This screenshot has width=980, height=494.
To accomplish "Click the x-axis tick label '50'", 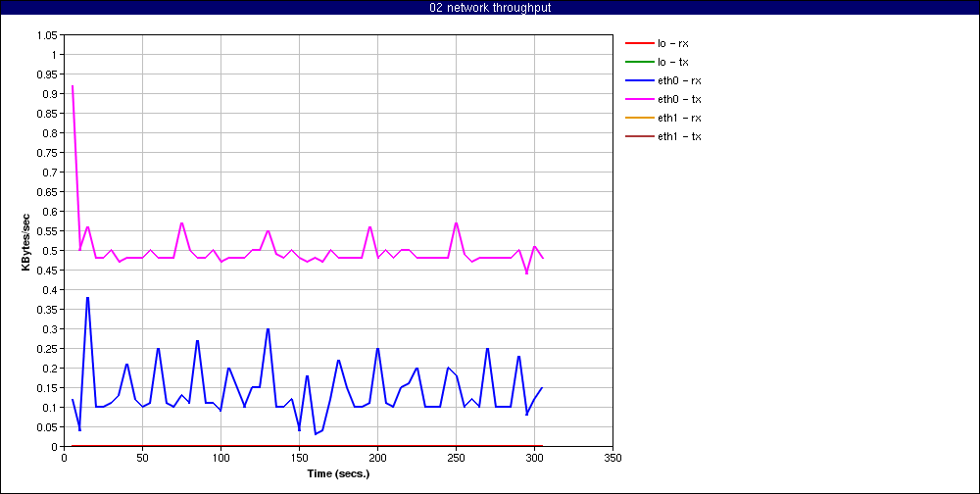I will point(142,458).
